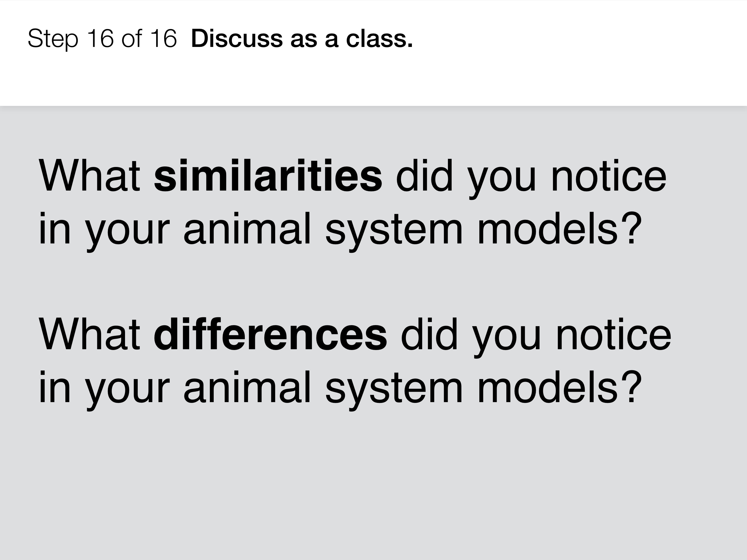Screen dimensions: 747x560
Task: Click What in the differences question
Action: tap(89, 334)
